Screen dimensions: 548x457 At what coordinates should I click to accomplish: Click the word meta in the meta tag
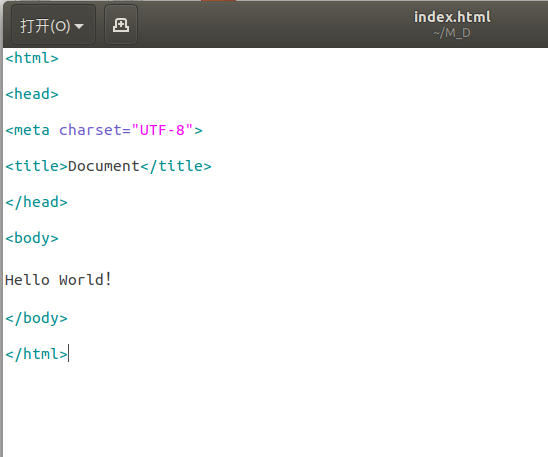click(32, 130)
